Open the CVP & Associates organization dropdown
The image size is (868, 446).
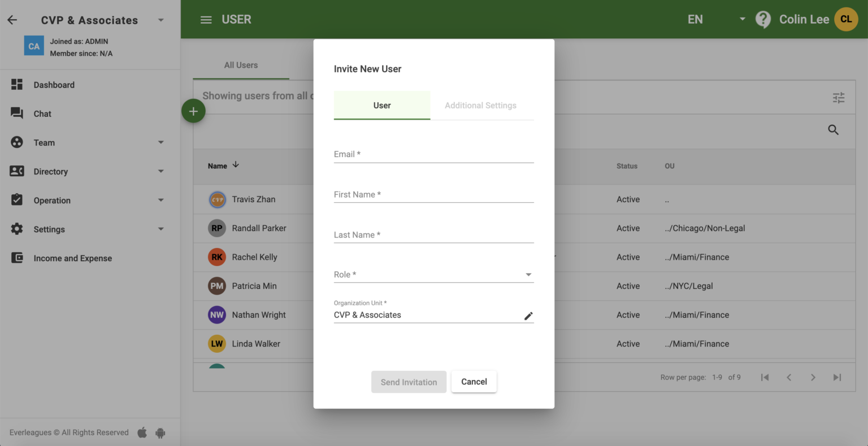coord(160,20)
